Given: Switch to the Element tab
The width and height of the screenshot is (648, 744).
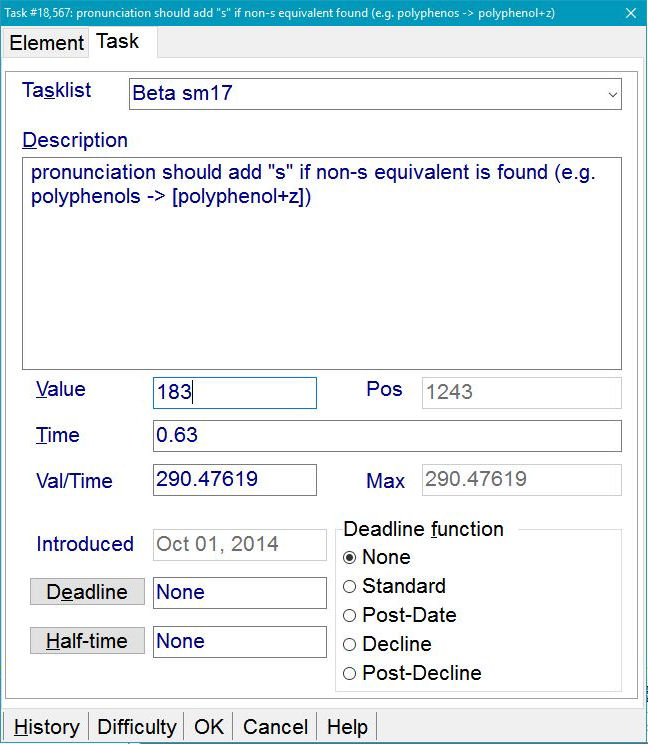Looking at the screenshot, I should coord(46,43).
